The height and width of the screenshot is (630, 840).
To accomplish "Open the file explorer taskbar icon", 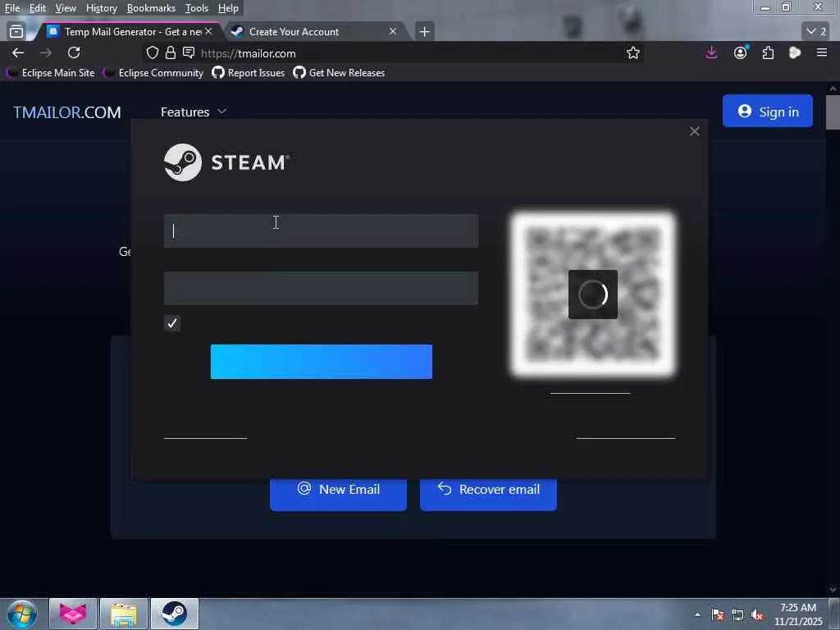I will click(124, 614).
